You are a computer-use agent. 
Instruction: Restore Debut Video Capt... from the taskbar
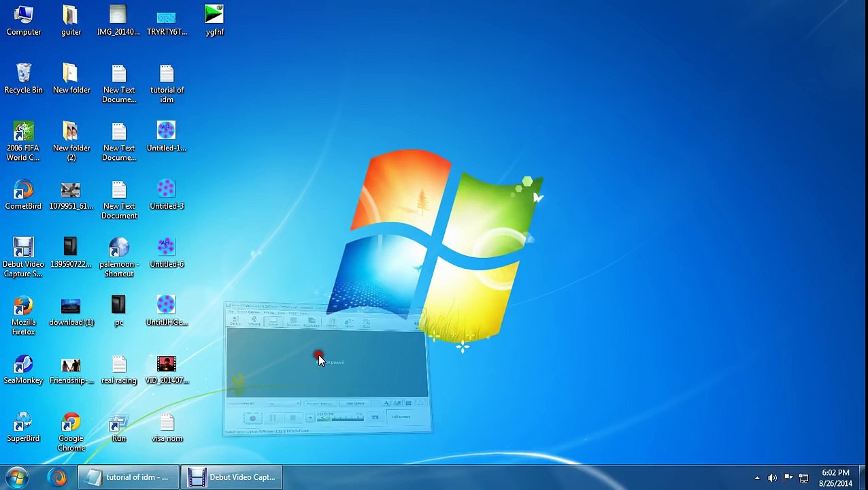coord(233,477)
